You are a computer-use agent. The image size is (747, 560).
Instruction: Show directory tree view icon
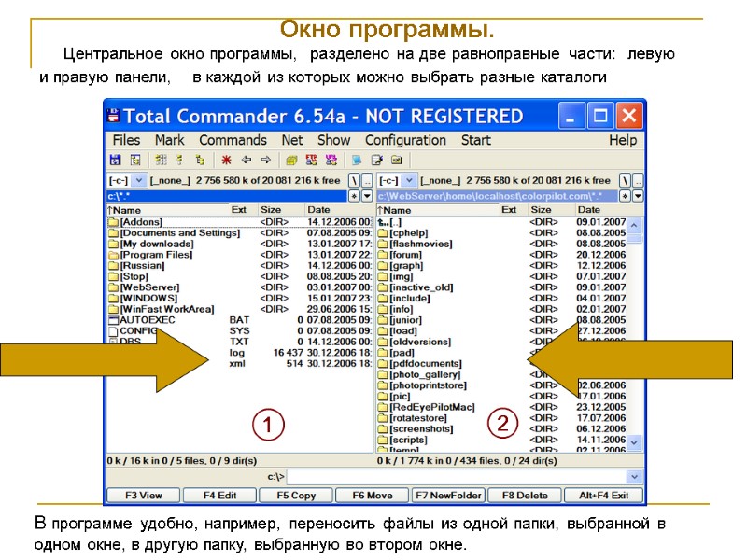pos(200,160)
